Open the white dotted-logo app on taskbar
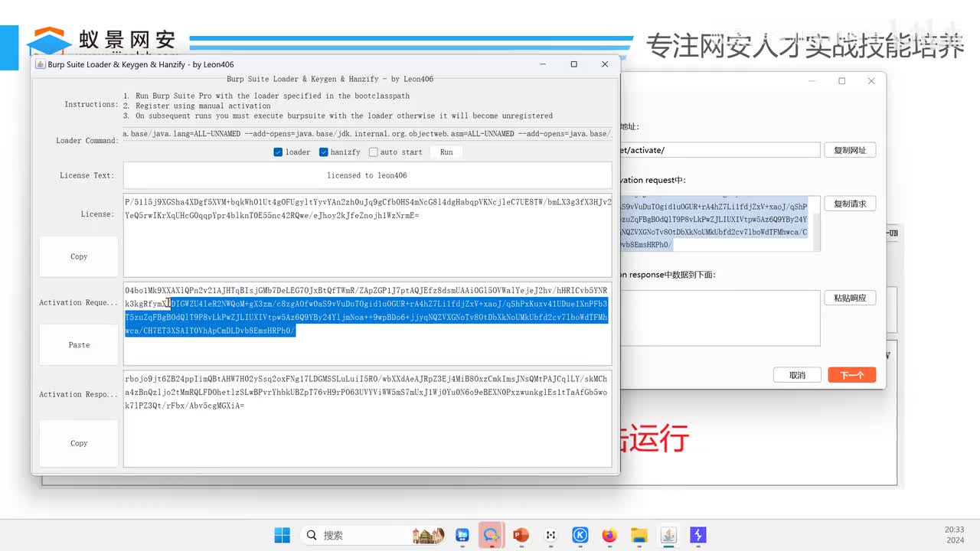Viewport: 980px width, 551px height. 550,535
